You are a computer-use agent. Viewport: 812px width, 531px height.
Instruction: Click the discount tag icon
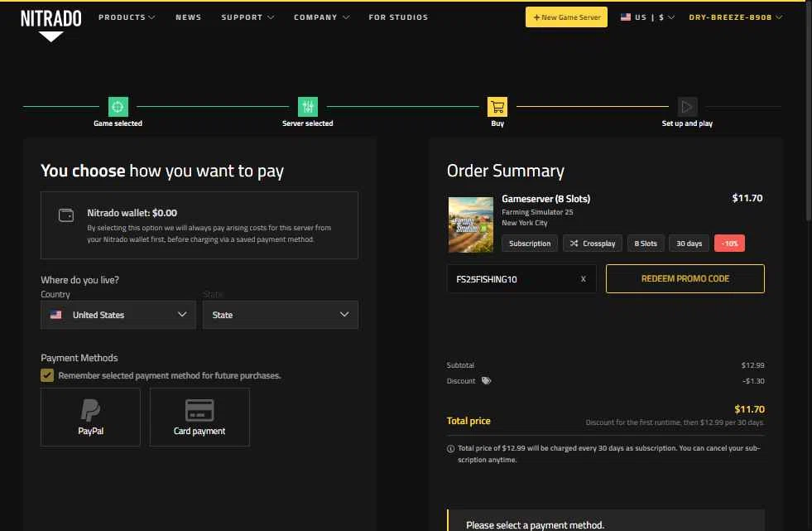click(x=486, y=381)
